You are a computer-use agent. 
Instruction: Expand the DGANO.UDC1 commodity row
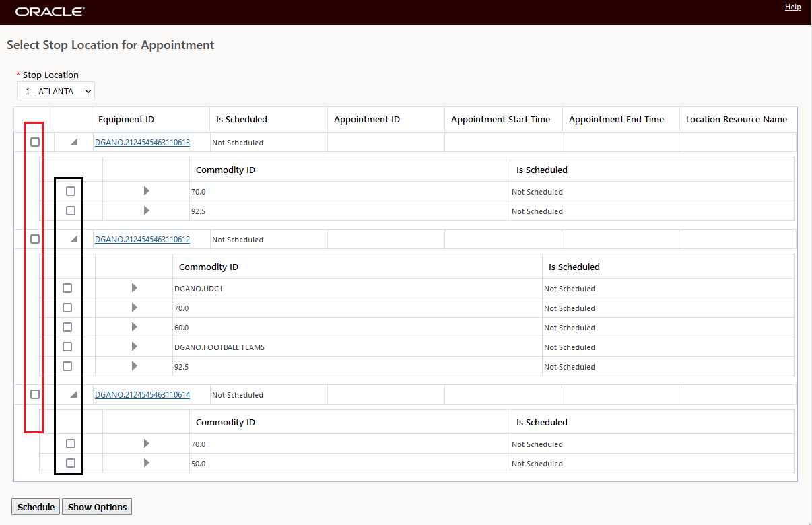tap(134, 288)
